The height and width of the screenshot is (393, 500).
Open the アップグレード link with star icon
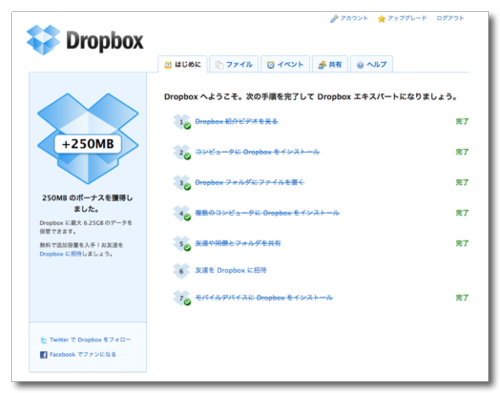[x=402, y=18]
